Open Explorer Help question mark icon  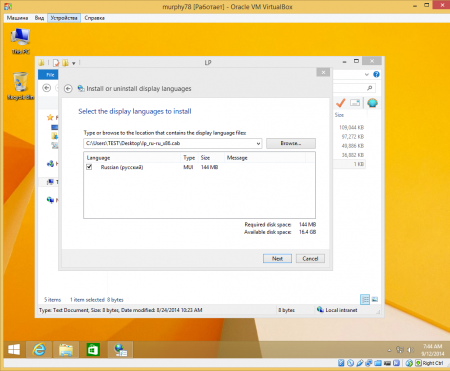pos(376,74)
